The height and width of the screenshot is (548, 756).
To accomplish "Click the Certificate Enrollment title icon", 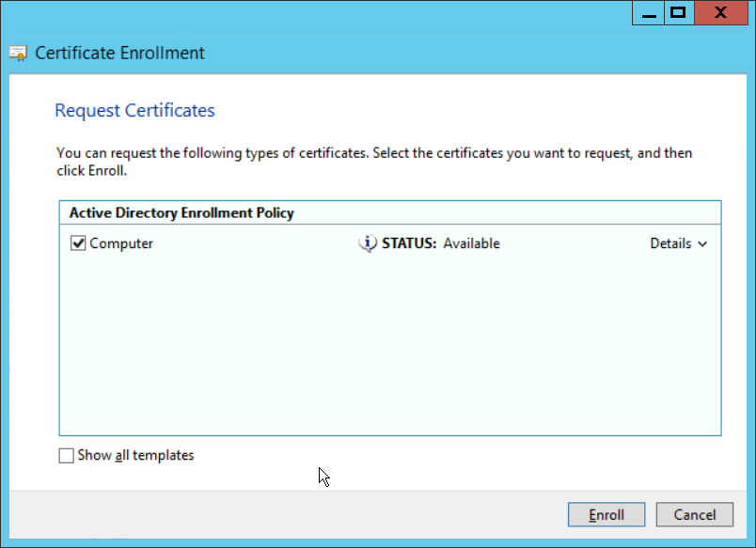I will (x=19, y=54).
